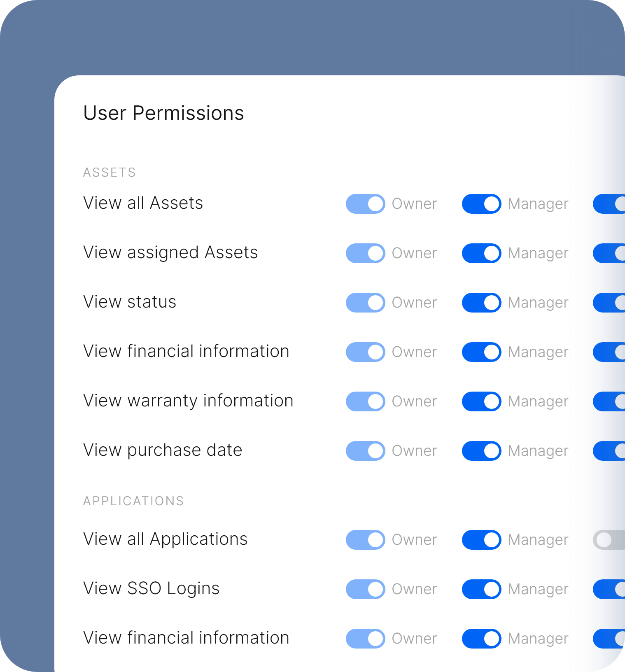Disable Manager access to View all Assets

point(481,204)
